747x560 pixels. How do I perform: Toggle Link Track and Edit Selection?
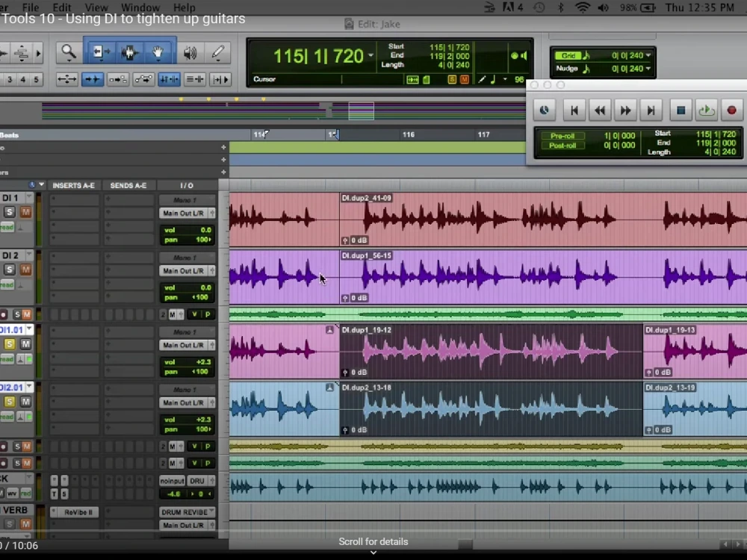point(194,79)
